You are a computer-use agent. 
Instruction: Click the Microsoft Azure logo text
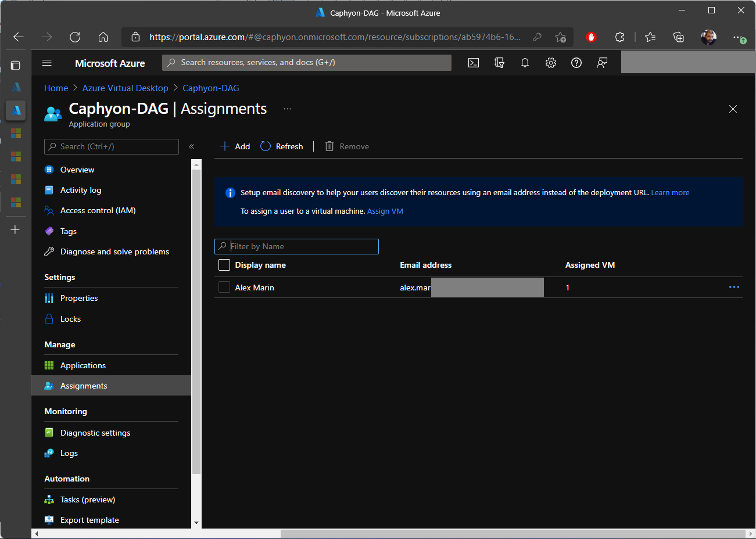tap(110, 63)
